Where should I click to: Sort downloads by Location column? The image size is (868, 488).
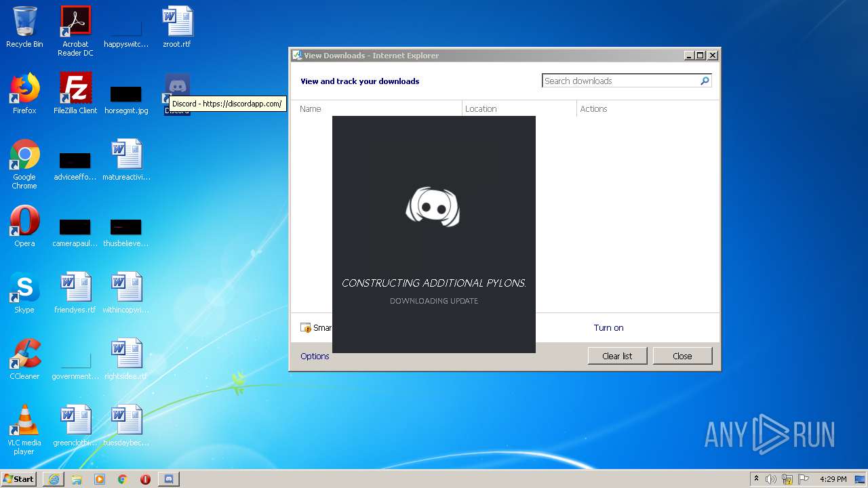click(x=519, y=108)
